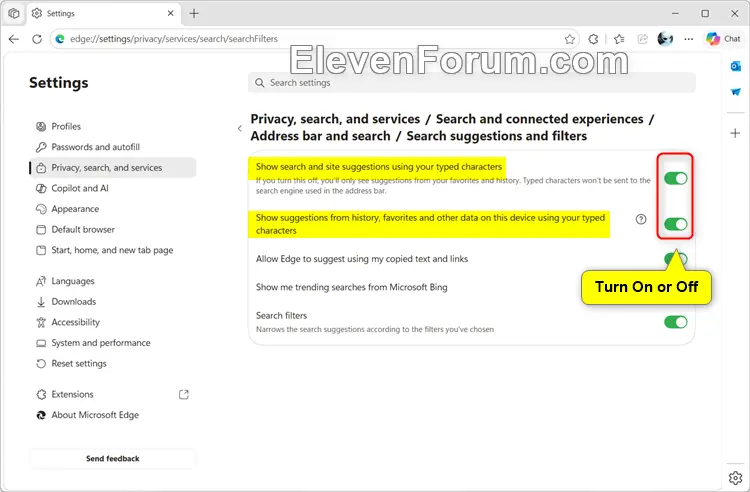Open the Favorites list icon
Viewport: 750px width, 492px height.
click(x=619, y=39)
